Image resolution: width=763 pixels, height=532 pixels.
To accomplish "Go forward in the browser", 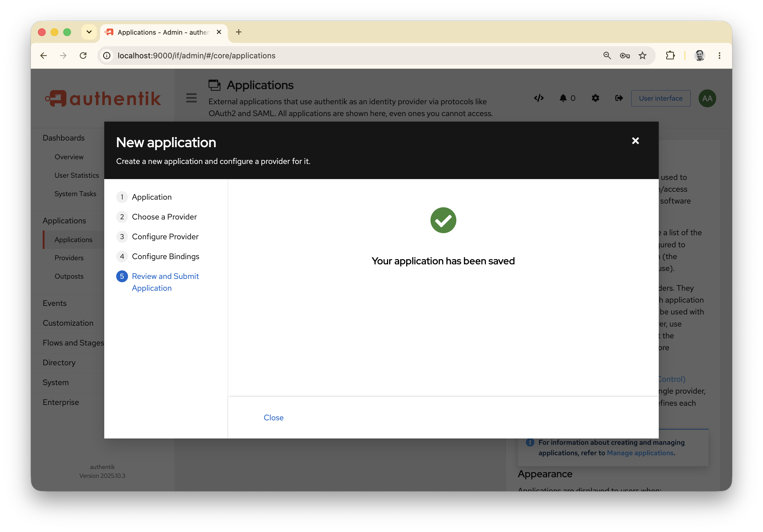I will [x=63, y=56].
